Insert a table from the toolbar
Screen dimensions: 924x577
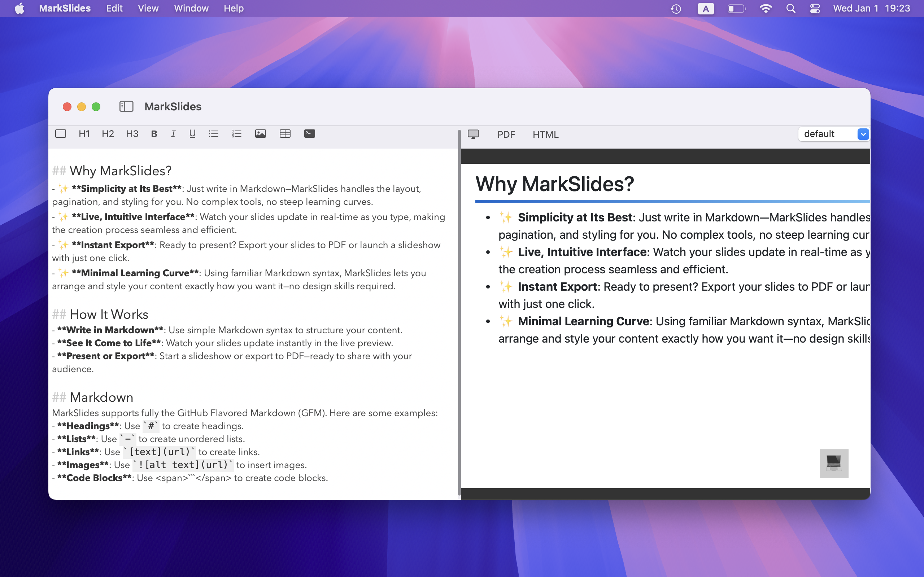[285, 133]
